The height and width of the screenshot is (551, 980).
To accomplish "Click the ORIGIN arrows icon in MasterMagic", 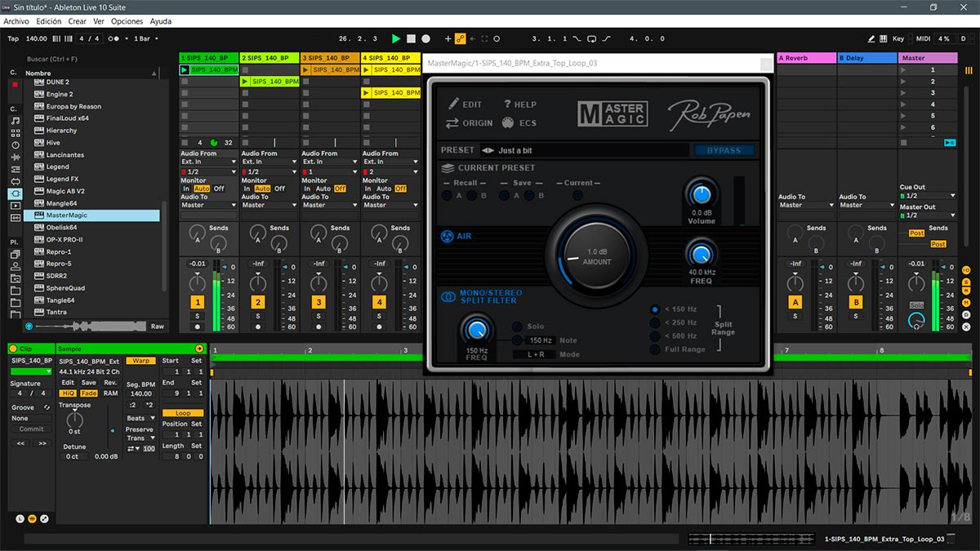I will tap(452, 123).
